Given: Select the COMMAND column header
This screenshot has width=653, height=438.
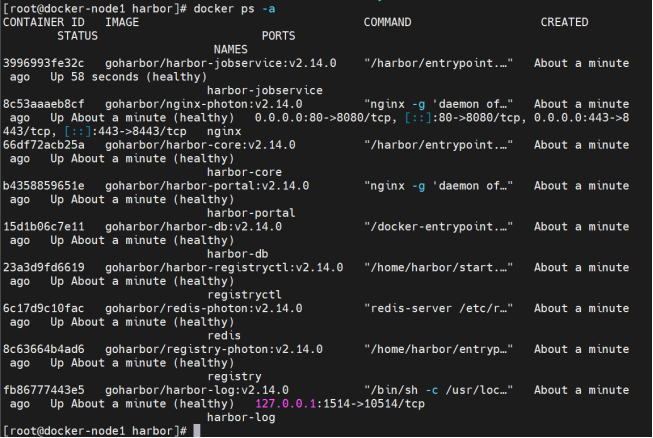Looking at the screenshot, I should pyautogui.click(x=387, y=22).
